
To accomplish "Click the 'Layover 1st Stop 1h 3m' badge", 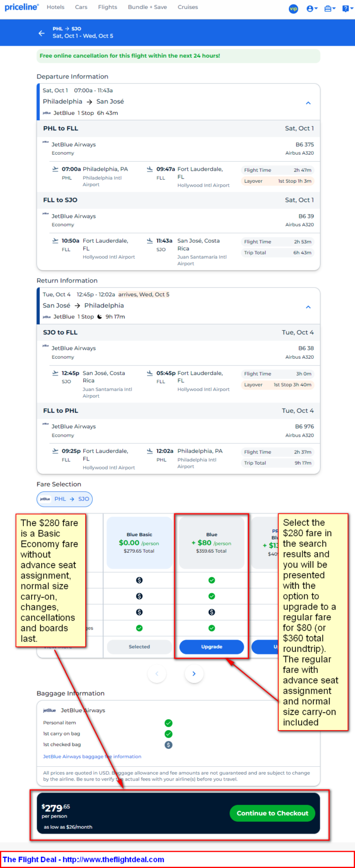I will pyautogui.click(x=278, y=181).
